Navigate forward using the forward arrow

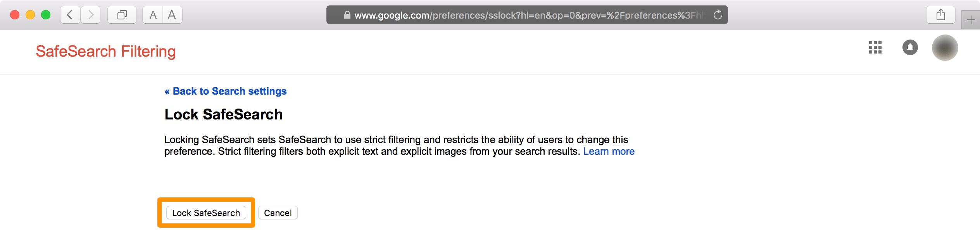(91, 14)
